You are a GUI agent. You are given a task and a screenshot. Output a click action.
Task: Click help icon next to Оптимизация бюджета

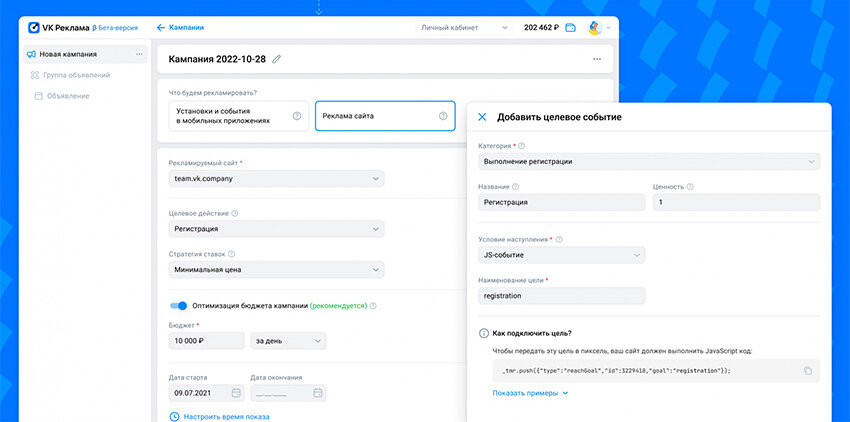[x=373, y=306]
